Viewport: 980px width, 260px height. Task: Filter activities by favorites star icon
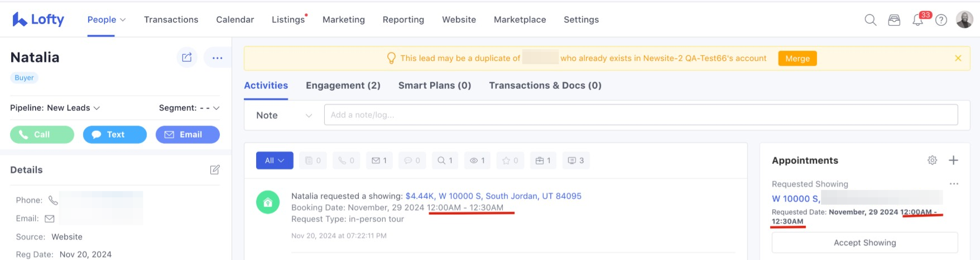510,160
